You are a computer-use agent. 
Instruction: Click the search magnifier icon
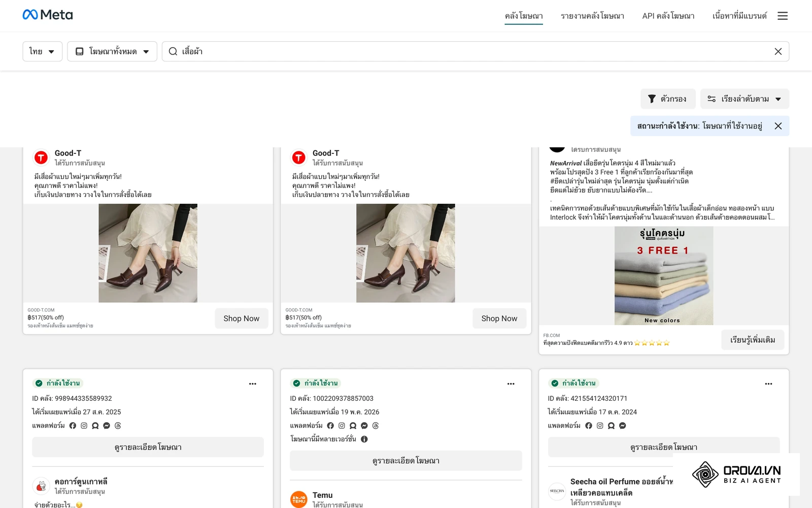point(173,51)
